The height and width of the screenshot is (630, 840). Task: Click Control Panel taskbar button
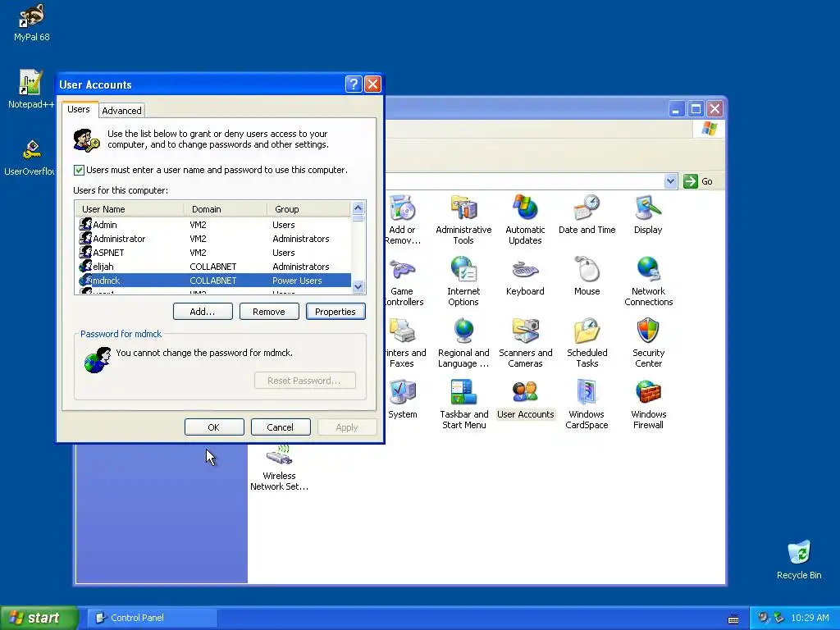click(151, 618)
